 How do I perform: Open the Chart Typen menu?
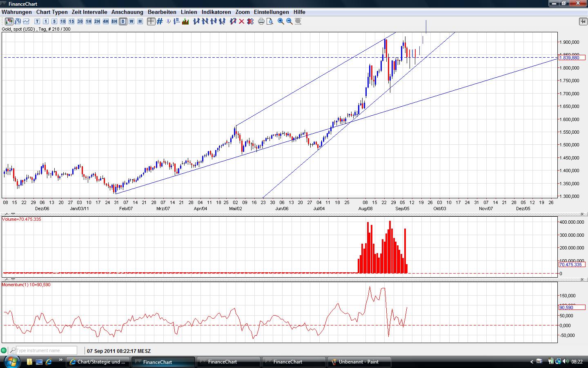coord(52,12)
